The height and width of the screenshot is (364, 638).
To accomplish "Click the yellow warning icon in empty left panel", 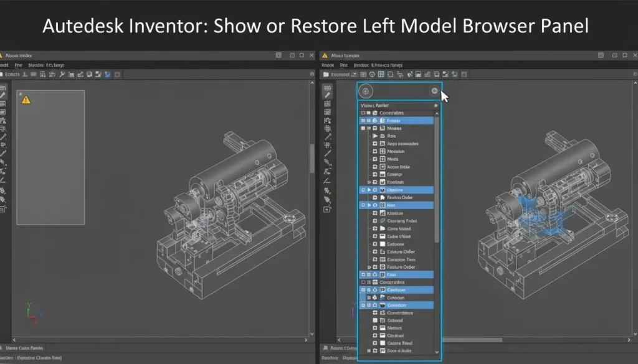I will (26, 100).
